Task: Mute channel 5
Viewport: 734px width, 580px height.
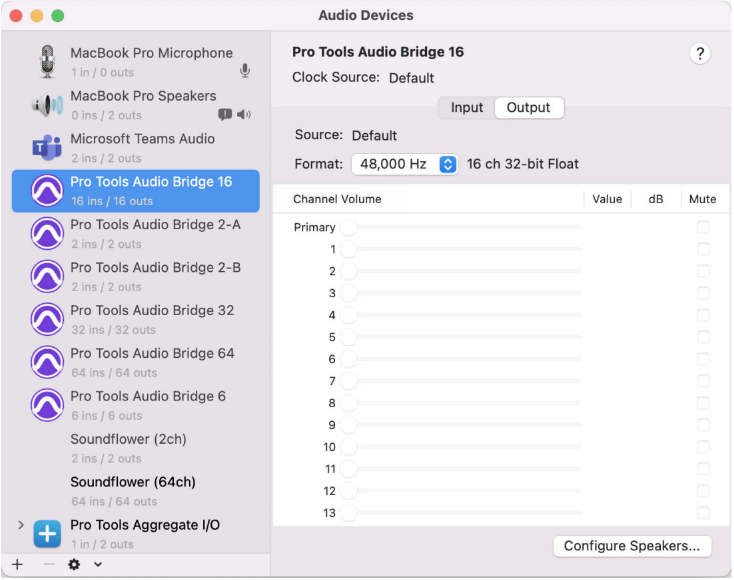Action: coord(703,337)
